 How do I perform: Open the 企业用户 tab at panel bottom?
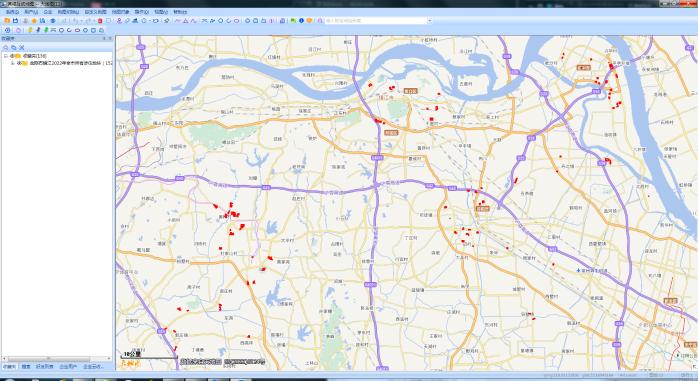(68, 367)
